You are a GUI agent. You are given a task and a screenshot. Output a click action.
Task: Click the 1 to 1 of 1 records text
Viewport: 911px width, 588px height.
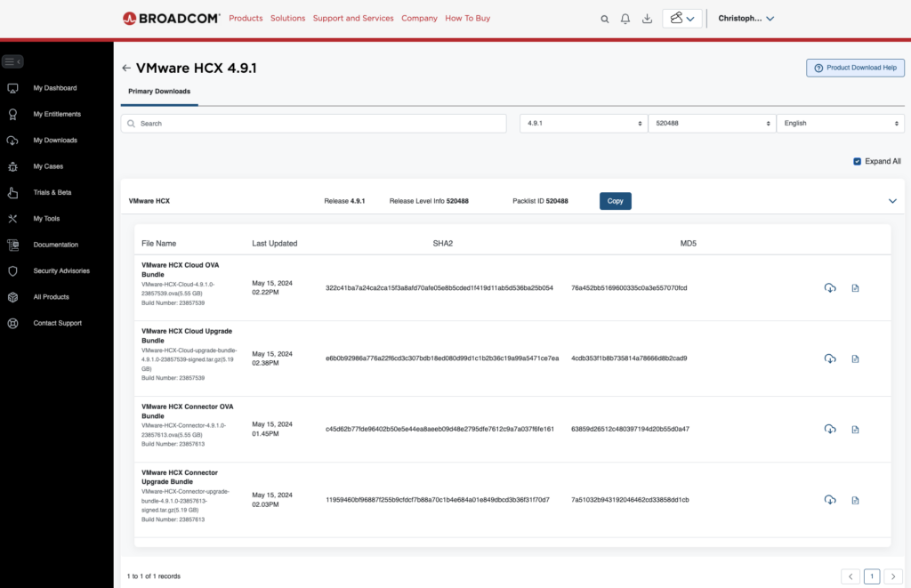[x=154, y=576]
